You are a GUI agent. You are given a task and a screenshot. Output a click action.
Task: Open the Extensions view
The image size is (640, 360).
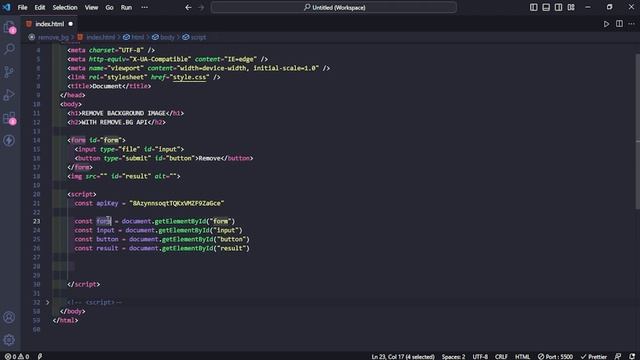[x=9, y=118]
